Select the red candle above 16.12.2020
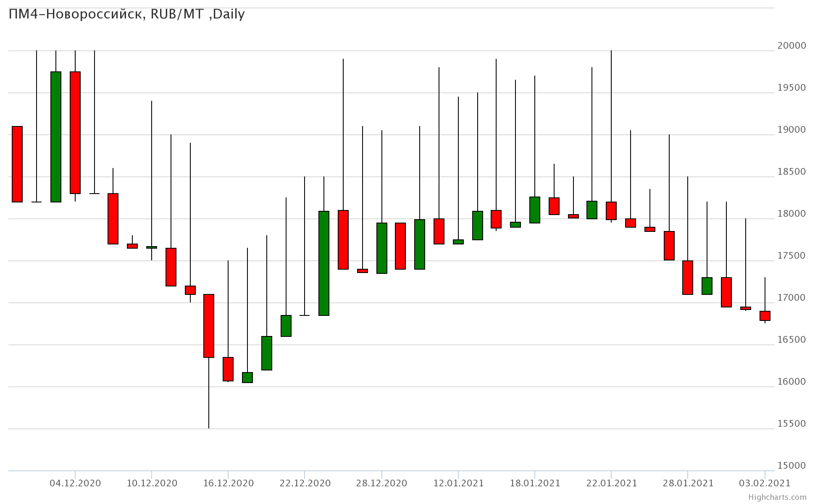815x504 pixels. [228, 369]
